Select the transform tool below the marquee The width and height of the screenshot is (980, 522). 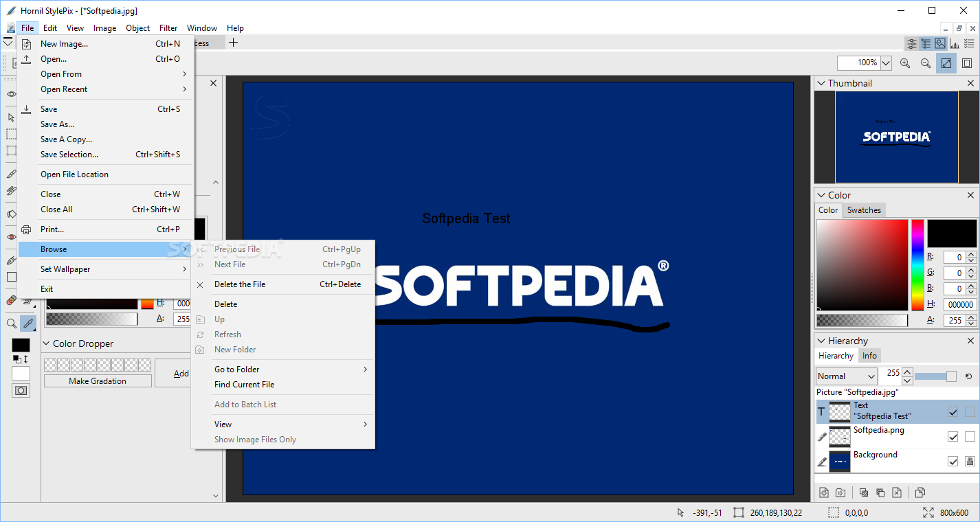(11, 150)
